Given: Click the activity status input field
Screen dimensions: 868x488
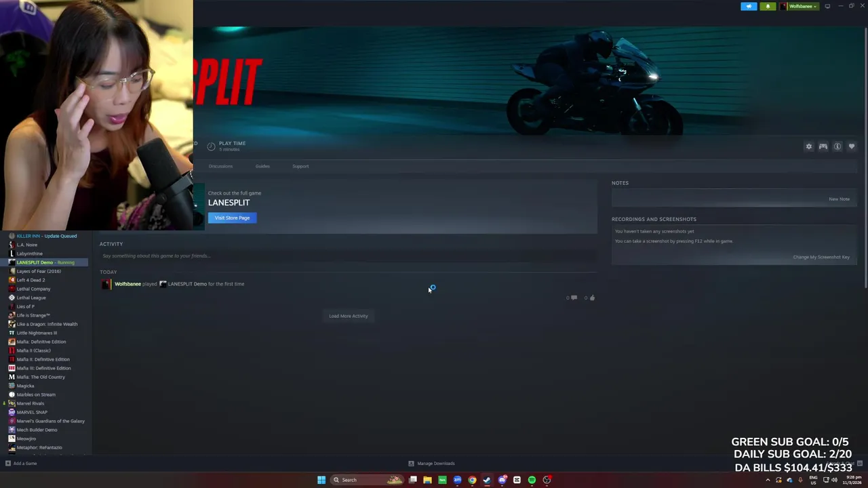Looking at the screenshot, I should (347, 256).
